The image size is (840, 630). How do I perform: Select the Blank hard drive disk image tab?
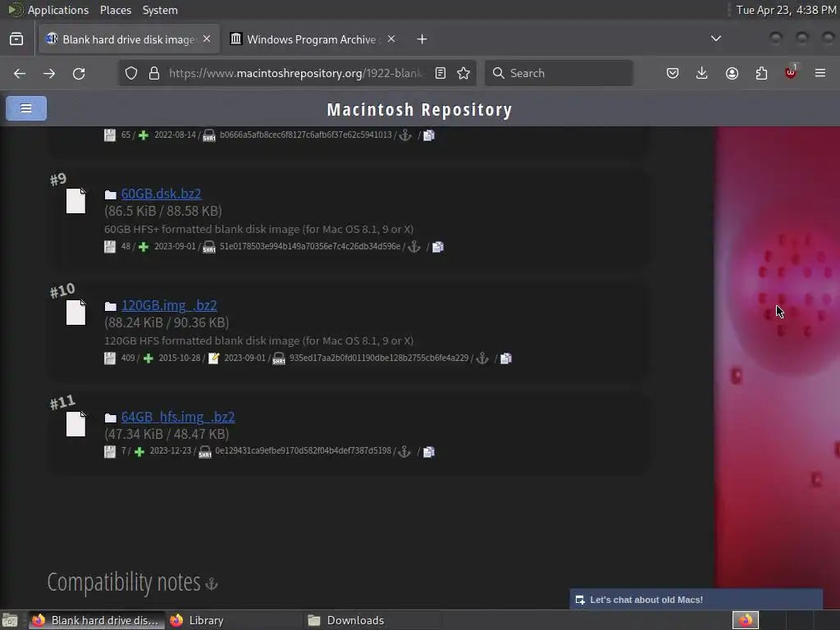coord(129,39)
